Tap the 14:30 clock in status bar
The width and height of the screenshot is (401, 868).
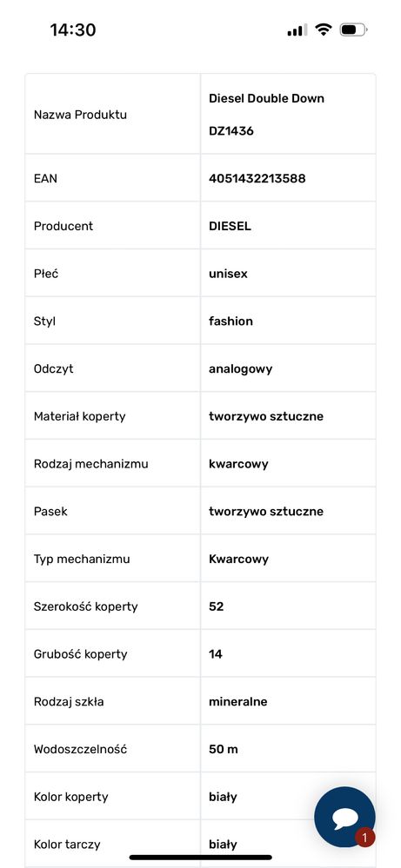coord(73,30)
